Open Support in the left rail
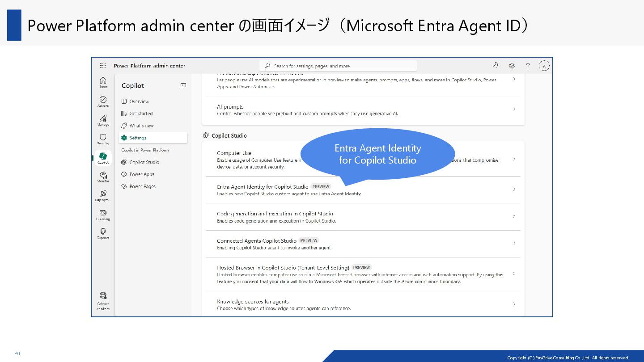Screen dimensions: 644x362 pos(103,233)
